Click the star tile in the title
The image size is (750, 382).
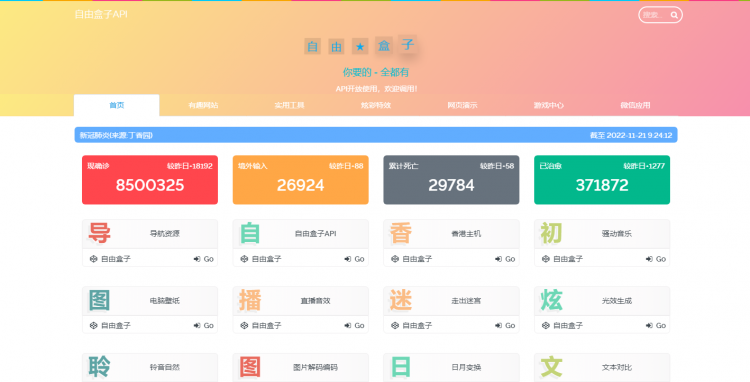(360, 46)
